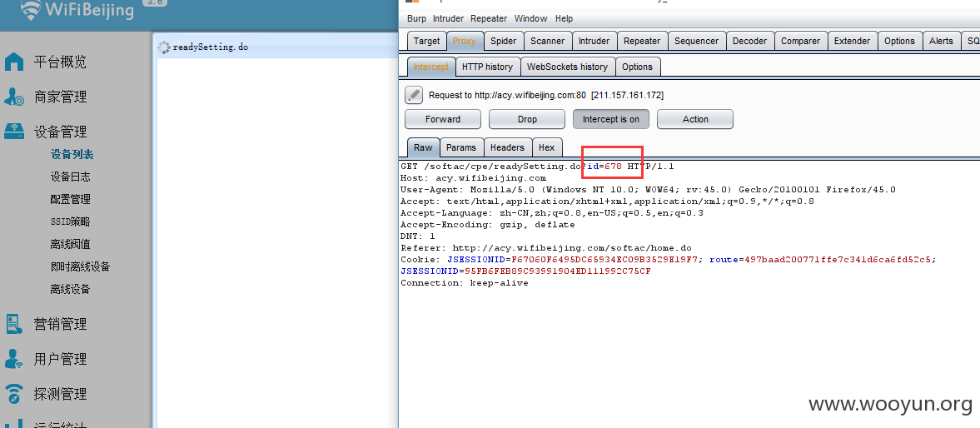Click the 探测管理 signal icon

(14, 394)
